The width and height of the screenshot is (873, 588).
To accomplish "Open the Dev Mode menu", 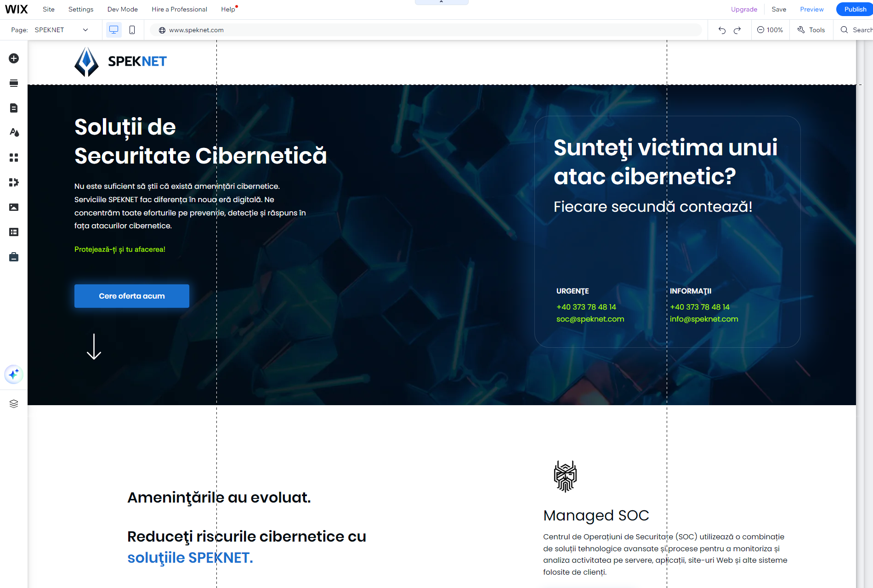I will [123, 9].
